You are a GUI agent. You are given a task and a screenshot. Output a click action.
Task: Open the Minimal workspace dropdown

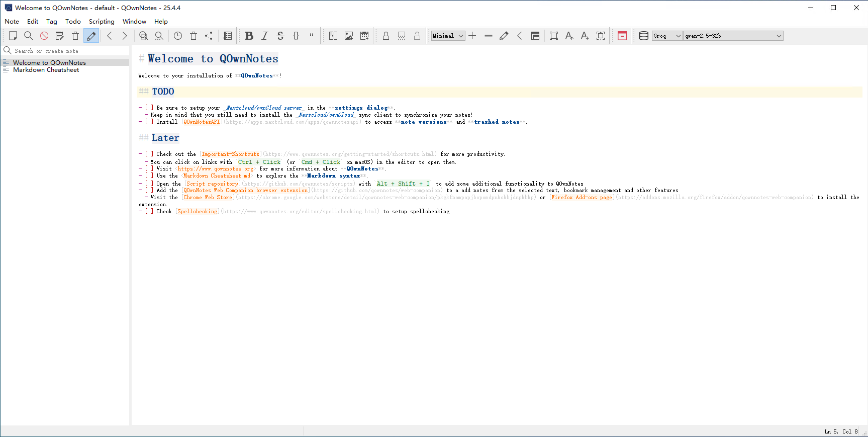[x=448, y=36]
